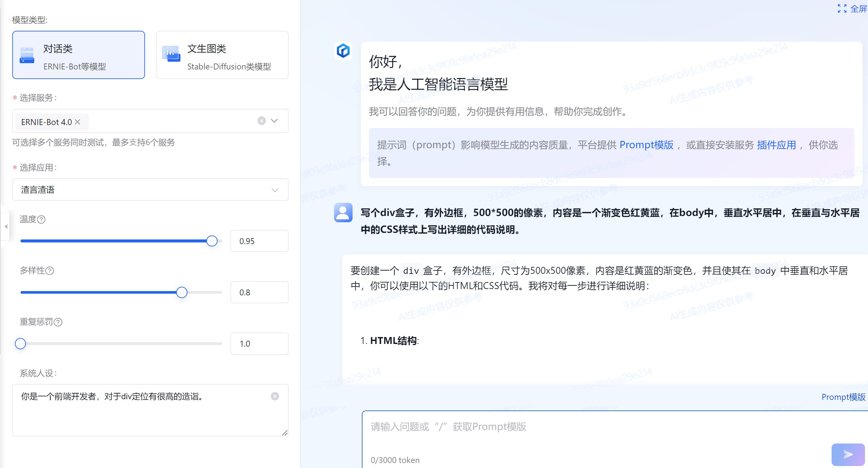Image resolution: width=868 pixels, height=468 pixels.
Task: Open the 插件应用 link
Action: tap(776, 145)
